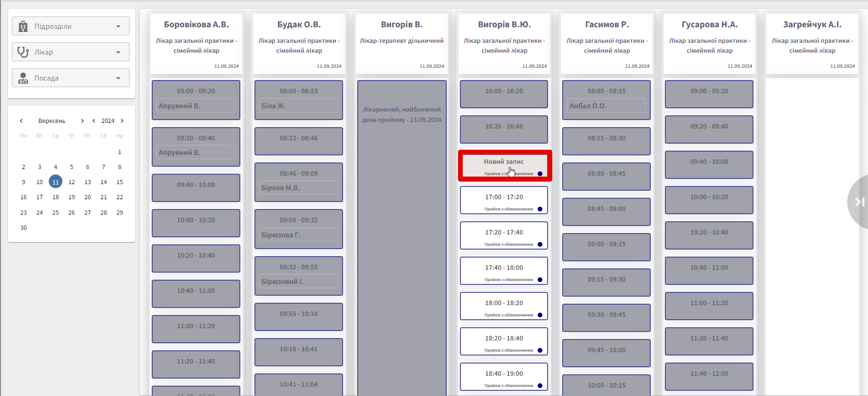This screenshot has height=396, width=868.
Task: Book the 17:00 - 17:20 slot
Action: 504,200
